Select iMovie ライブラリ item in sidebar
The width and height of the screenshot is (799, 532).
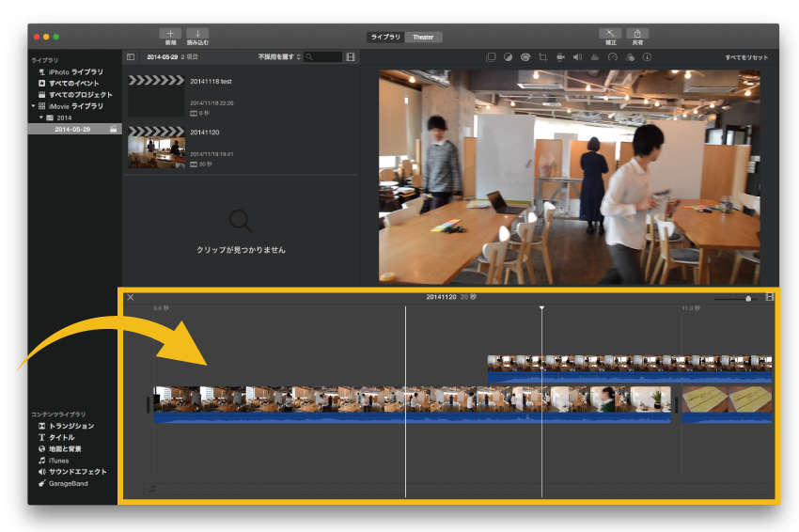76,106
